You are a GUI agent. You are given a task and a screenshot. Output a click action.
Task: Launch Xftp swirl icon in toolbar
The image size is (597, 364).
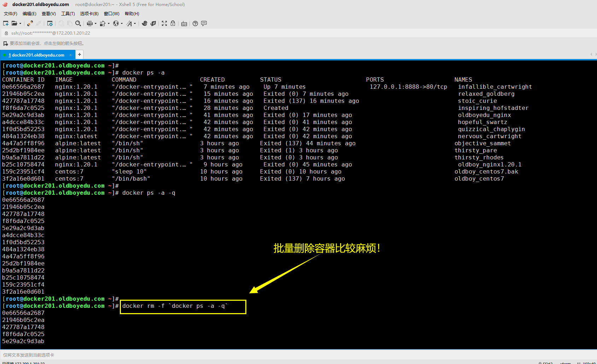pos(145,23)
